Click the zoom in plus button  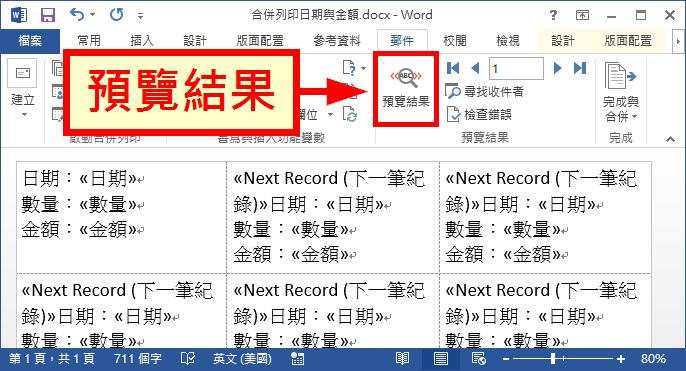621,359
